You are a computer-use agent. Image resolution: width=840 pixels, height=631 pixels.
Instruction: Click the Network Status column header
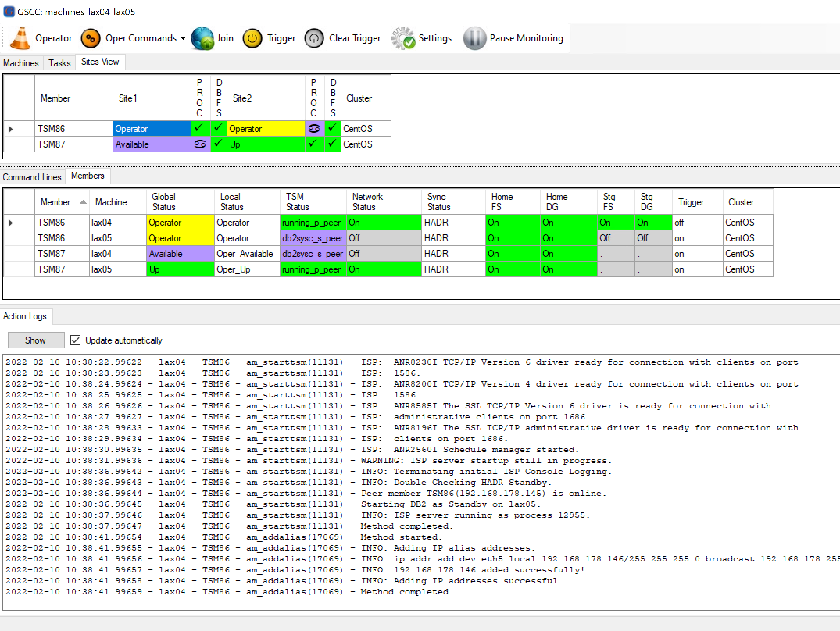tap(384, 202)
